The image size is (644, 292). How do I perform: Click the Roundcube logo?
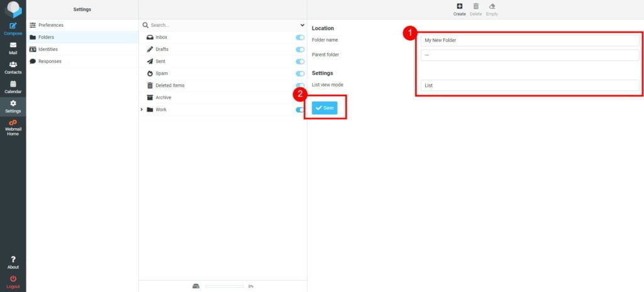point(13,9)
